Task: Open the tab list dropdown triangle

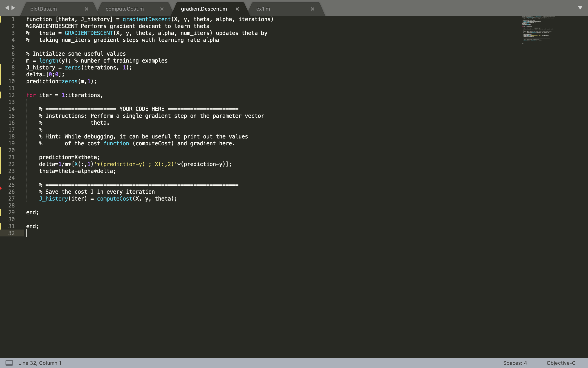Action: tap(580, 8)
